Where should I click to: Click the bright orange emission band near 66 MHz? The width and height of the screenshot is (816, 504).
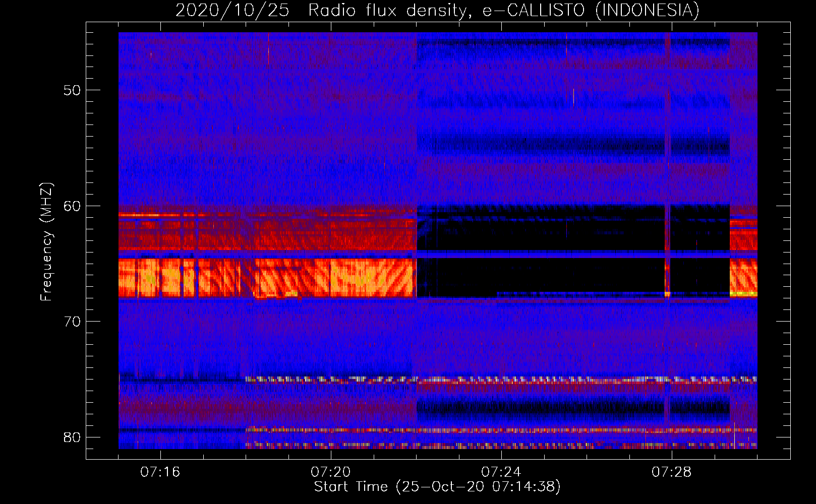267,278
